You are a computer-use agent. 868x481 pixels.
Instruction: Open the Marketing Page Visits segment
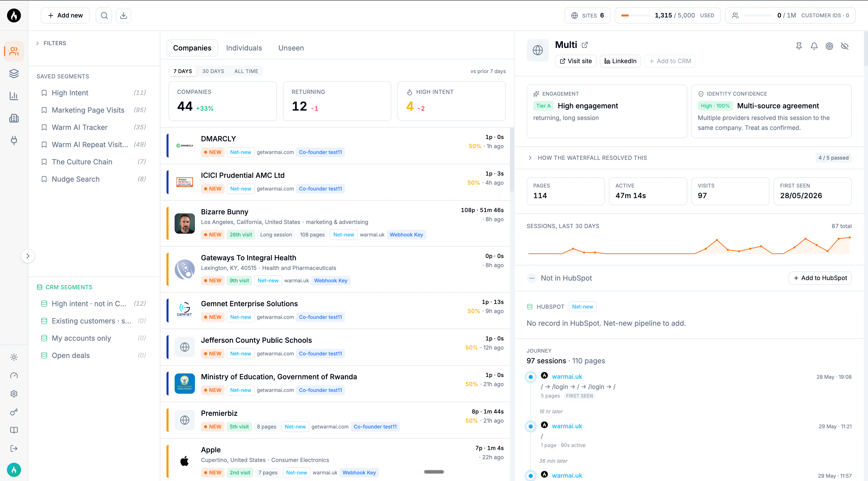tap(93, 110)
